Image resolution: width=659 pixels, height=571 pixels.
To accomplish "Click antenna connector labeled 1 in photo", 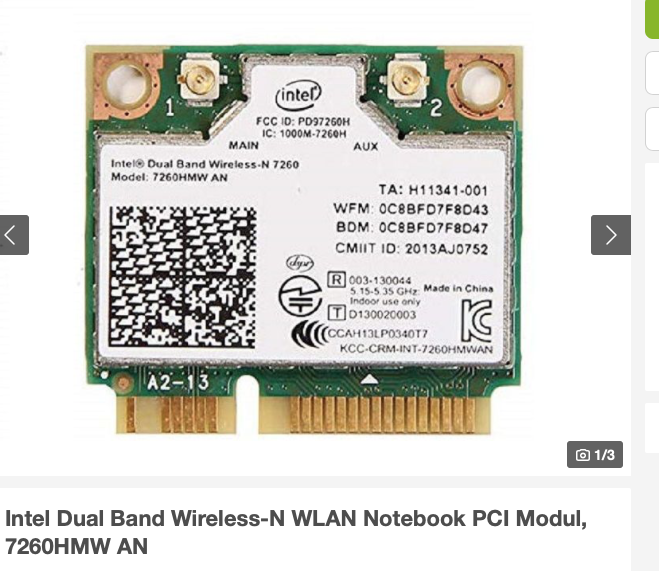I will coord(198,80).
